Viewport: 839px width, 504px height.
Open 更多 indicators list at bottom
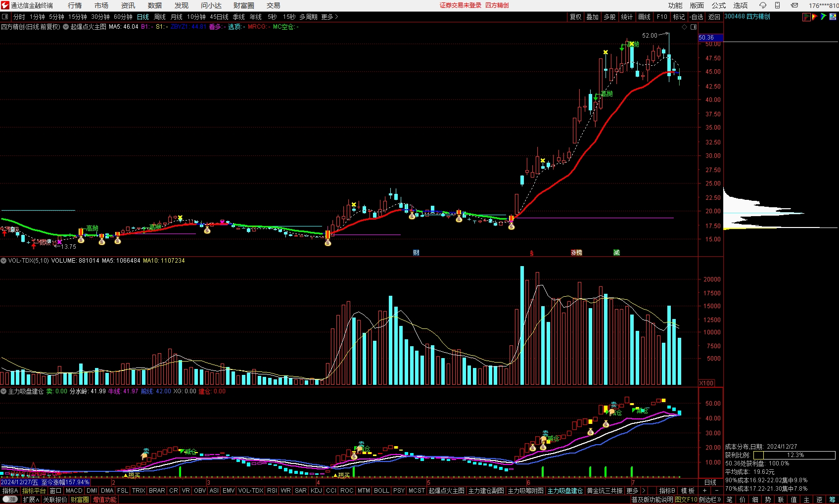click(x=632, y=491)
